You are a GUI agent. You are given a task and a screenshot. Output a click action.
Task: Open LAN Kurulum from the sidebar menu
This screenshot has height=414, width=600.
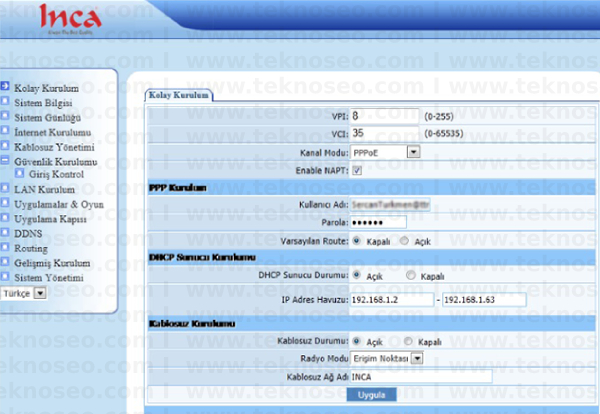[x=44, y=190]
